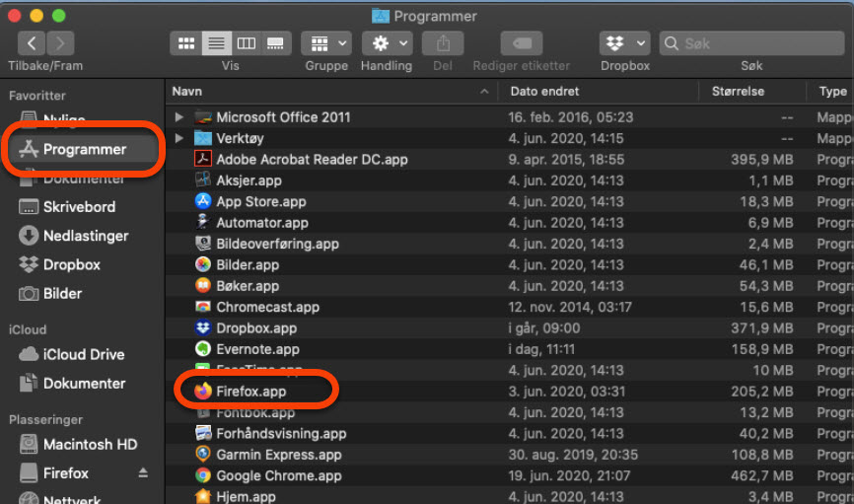This screenshot has height=504, width=854.
Task: Select the Adobe Acrobat Reader DC icon
Action: [203, 160]
